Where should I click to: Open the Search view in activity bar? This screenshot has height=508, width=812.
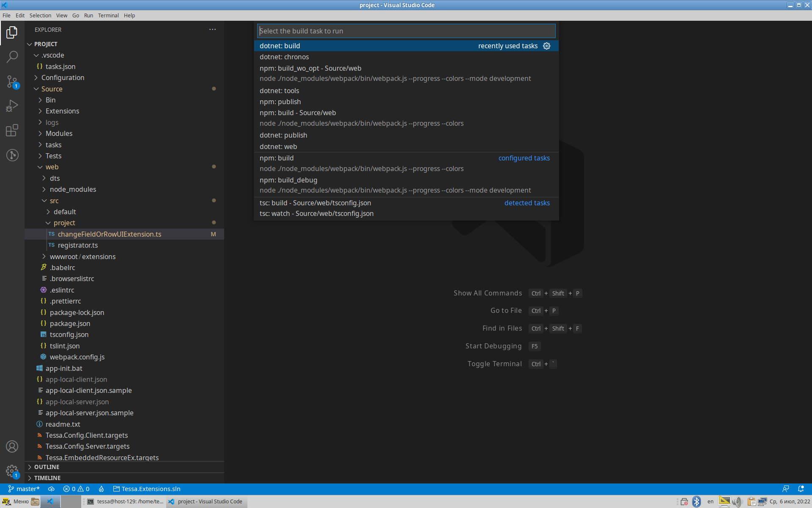point(12,57)
